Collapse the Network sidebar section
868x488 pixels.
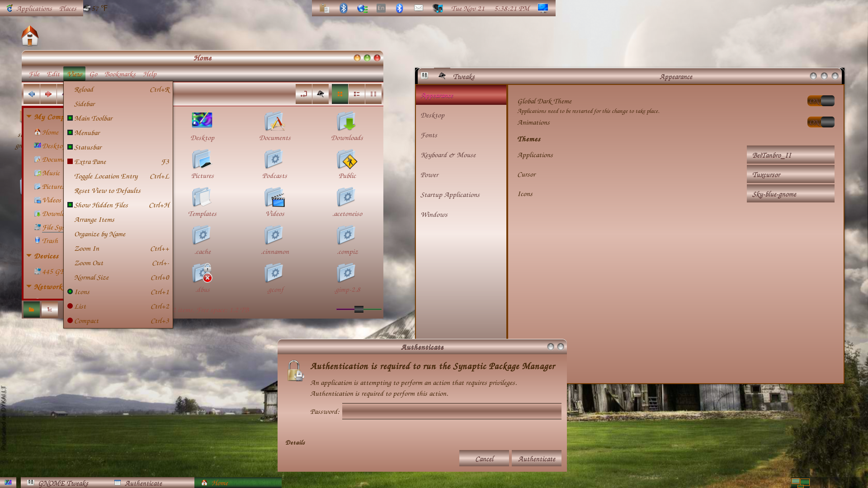click(29, 286)
